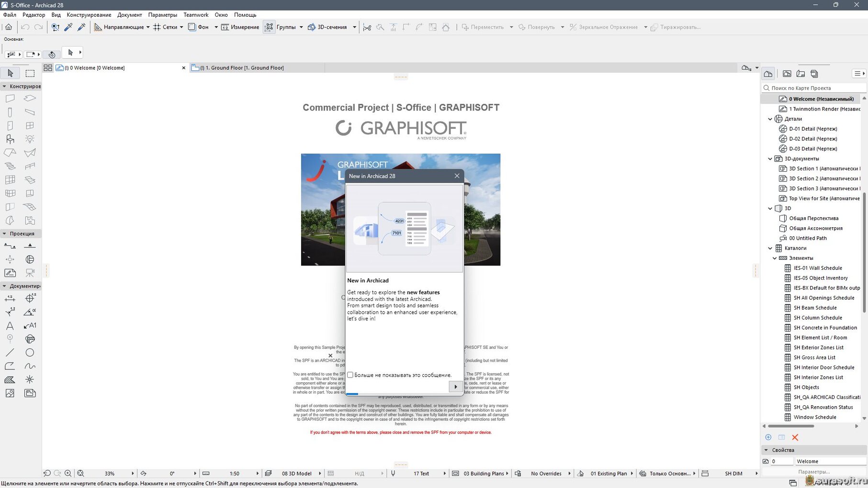Activate the Circle tool
The image size is (868, 488).
[x=30, y=353]
